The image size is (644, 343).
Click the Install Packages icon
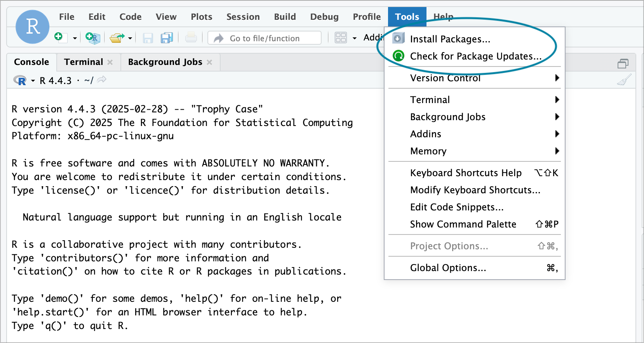398,38
